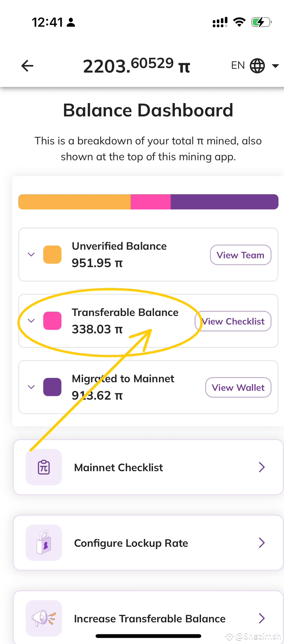Expand the Migrated to Mainnet chevron
This screenshot has height=644, width=284.
tap(31, 387)
